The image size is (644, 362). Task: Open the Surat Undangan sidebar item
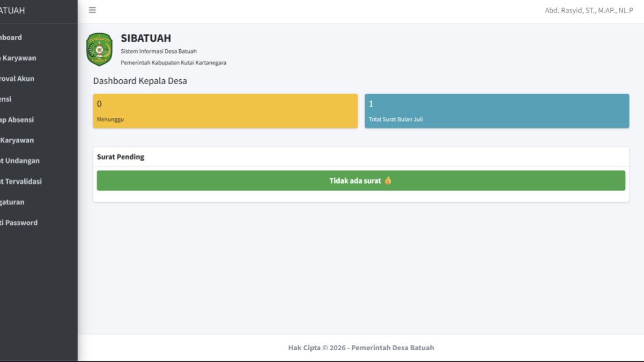point(20,161)
